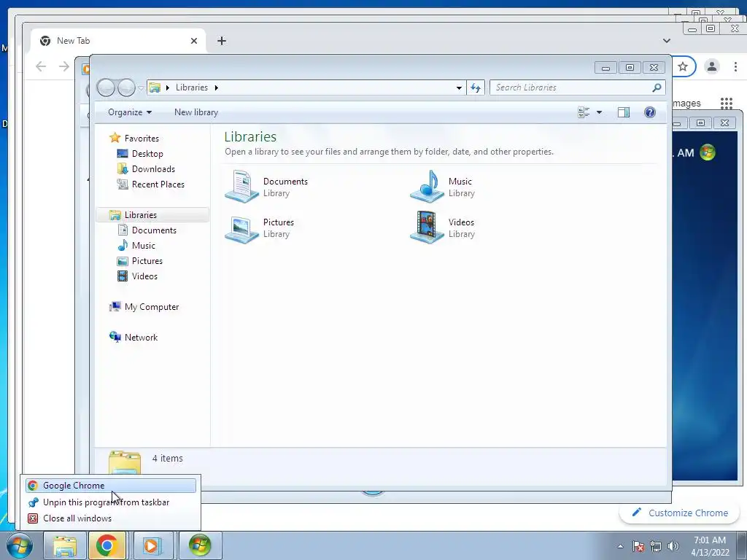The height and width of the screenshot is (560, 747).
Task: Open the Organize dropdown menu
Action: [x=130, y=112]
